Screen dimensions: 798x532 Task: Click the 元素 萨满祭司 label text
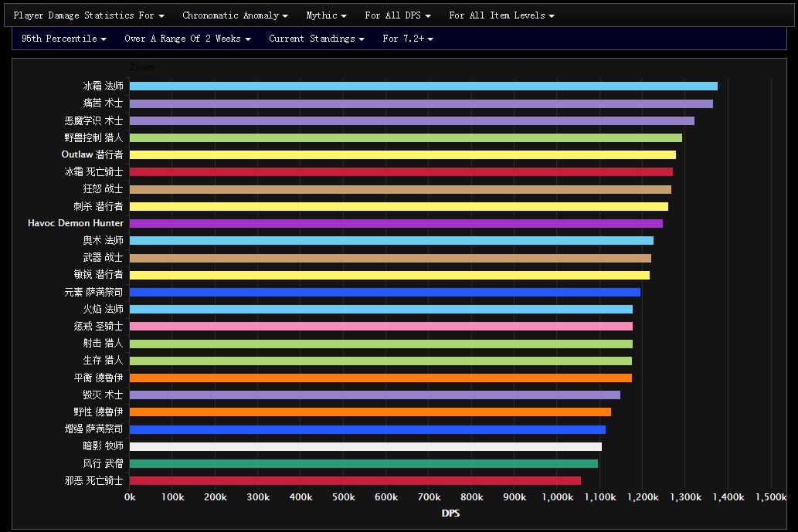[93, 292]
